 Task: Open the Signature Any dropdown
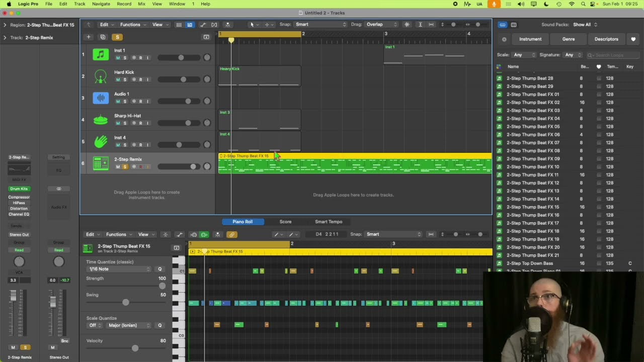(573, 55)
